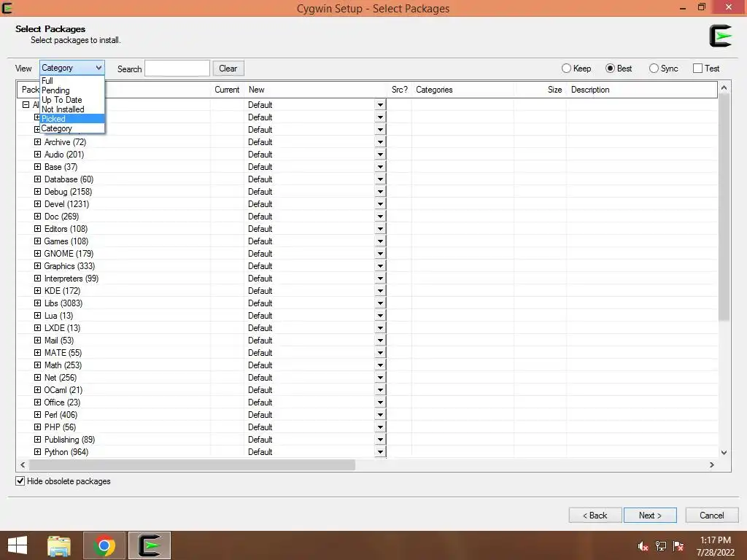Open the Default dropdown for PHP row
The width and height of the screenshot is (747, 560).
pos(380,427)
